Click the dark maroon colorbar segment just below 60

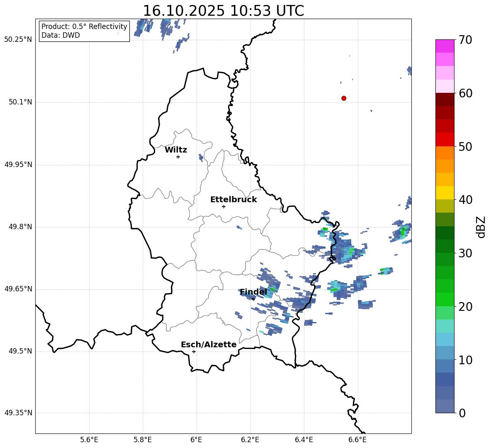pyautogui.click(x=445, y=99)
